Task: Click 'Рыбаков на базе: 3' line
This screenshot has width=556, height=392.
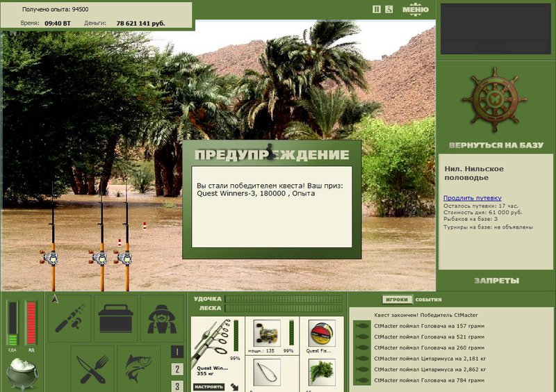Action: click(x=471, y=219)
